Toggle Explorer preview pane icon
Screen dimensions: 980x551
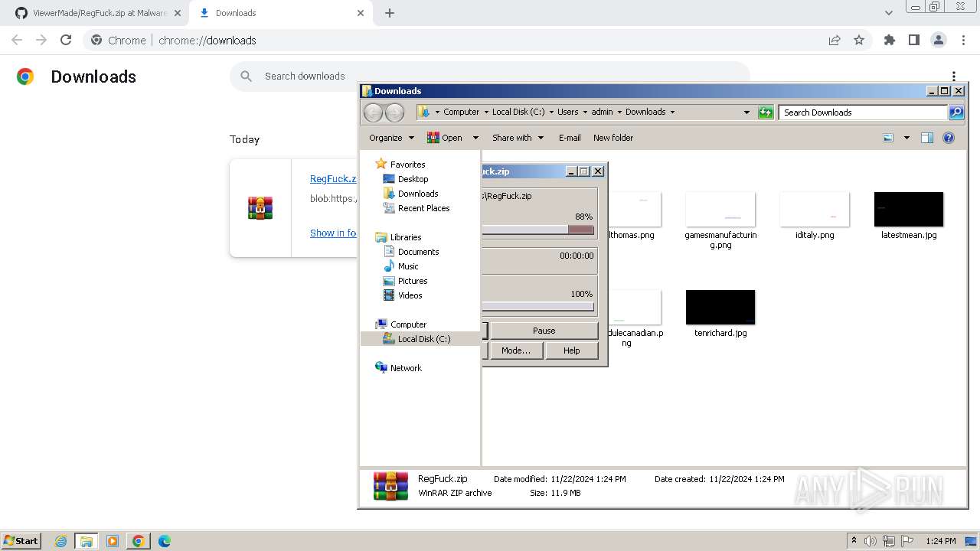point(927,138)
